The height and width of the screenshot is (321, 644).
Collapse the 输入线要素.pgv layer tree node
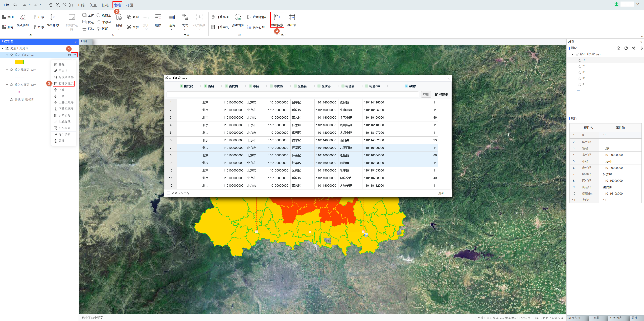pos(7,70)
